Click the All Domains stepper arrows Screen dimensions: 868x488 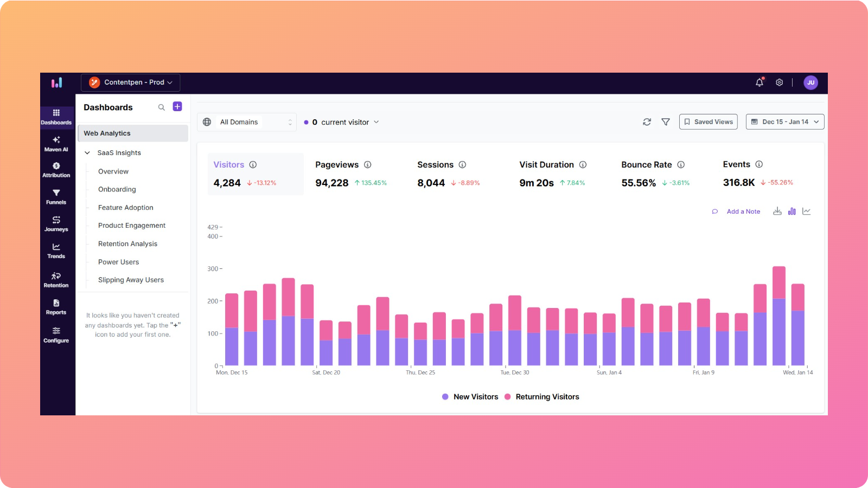point(291,121)
